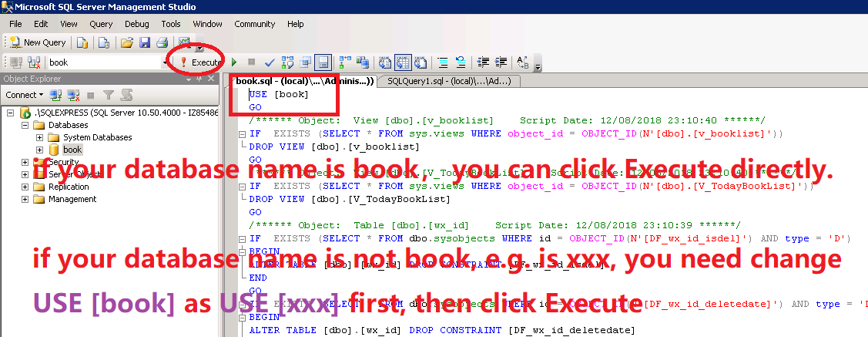The width and height of the screenshot is (868, 337).
Task: Select Results to Text icon
Action: [x=385, y=62]
